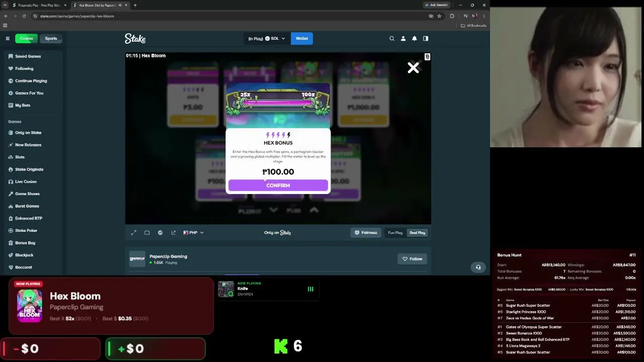Open the user profile menu

(403, 38)
